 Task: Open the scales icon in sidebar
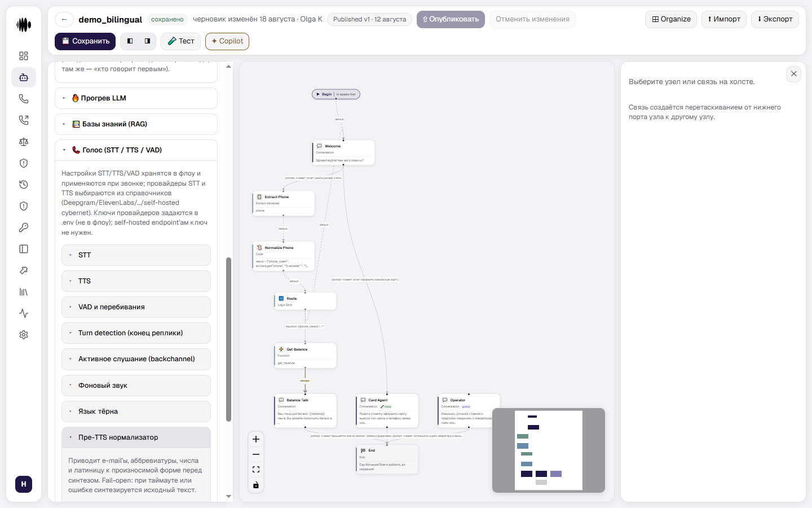[x=24, y=142]
